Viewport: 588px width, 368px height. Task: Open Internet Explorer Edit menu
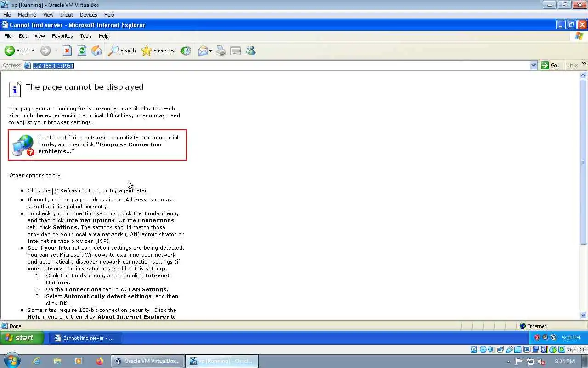(x=23, y=36)
